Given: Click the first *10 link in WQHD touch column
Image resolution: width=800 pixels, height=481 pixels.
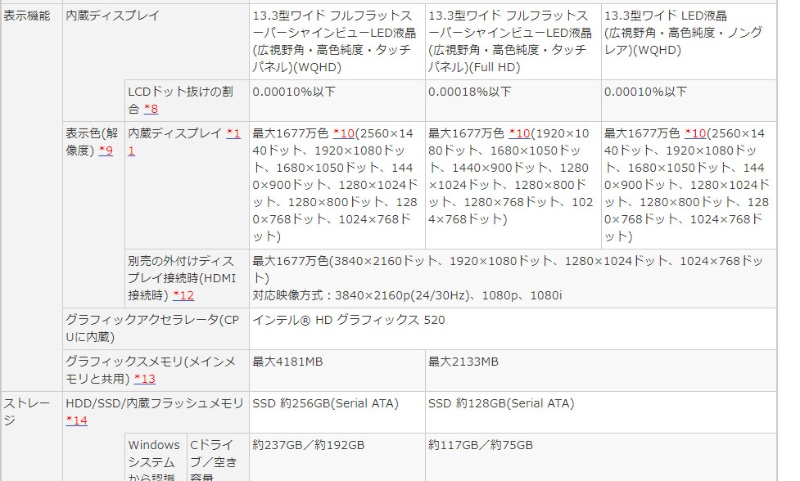Looking at the screenshot, I should click(343, 133).
